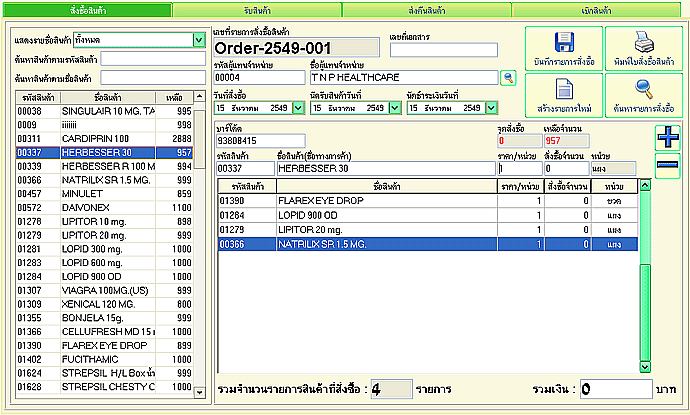Click the document number input field
Screen dimensions: 690x415
pyautogui.click(x=444, y=50)
